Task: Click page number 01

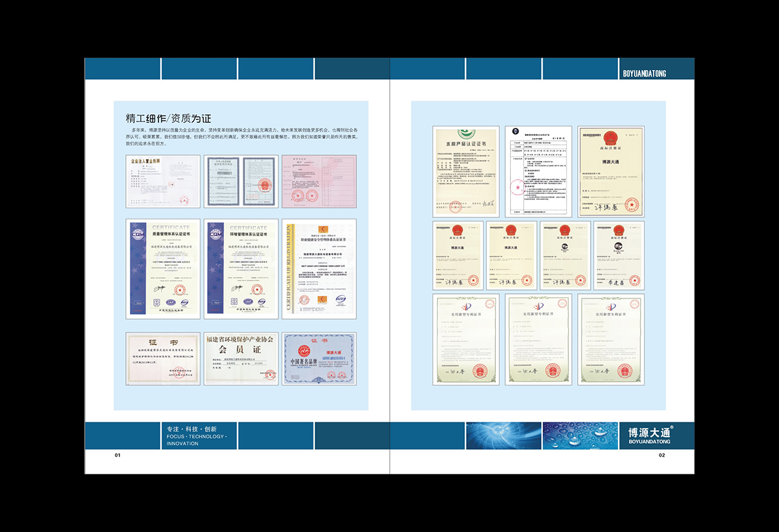Action: 117,455
